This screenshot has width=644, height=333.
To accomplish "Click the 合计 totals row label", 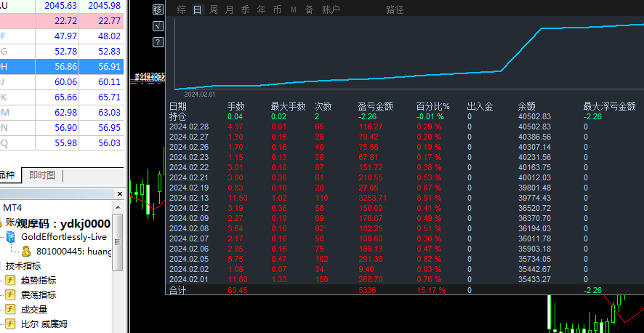I will coord(178,290).
